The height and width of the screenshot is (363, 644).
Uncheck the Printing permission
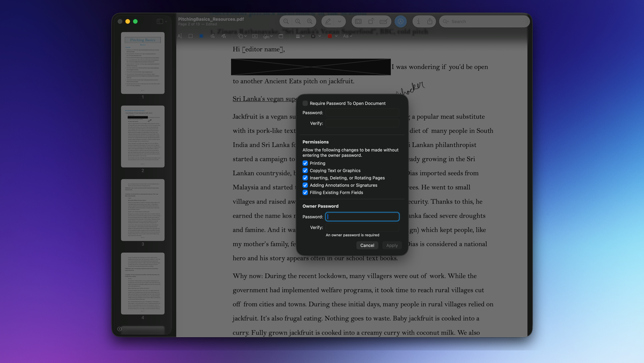click(x=305, y=163)
